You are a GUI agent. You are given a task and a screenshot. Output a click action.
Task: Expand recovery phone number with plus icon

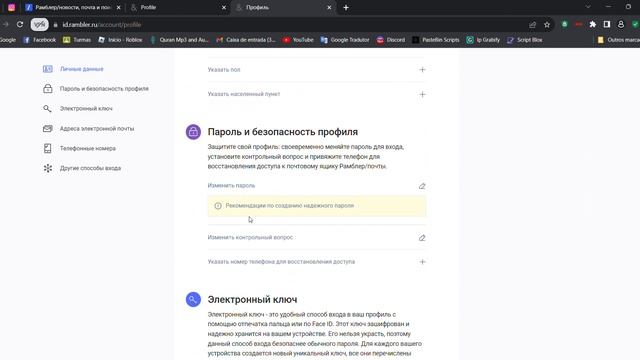click(422, 262)
